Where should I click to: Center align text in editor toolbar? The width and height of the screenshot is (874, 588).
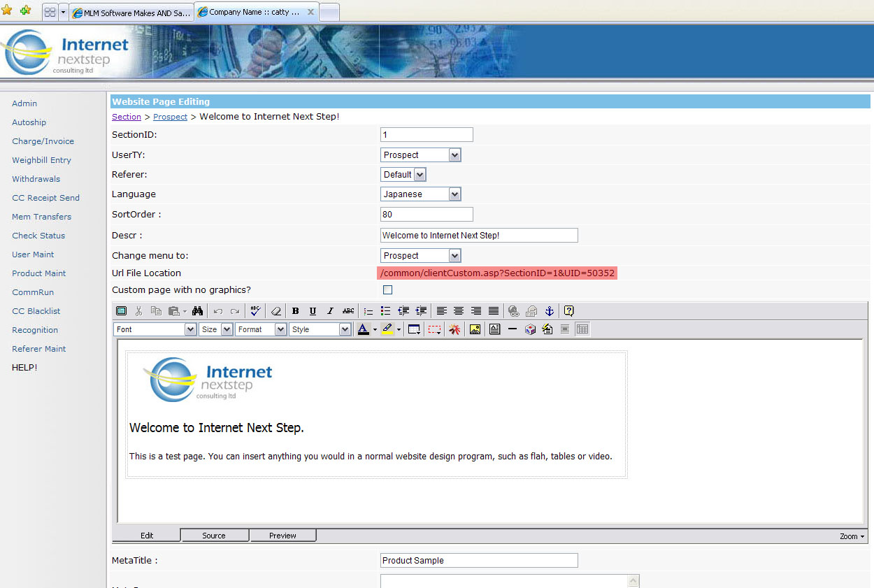click(x=459, y=311)
